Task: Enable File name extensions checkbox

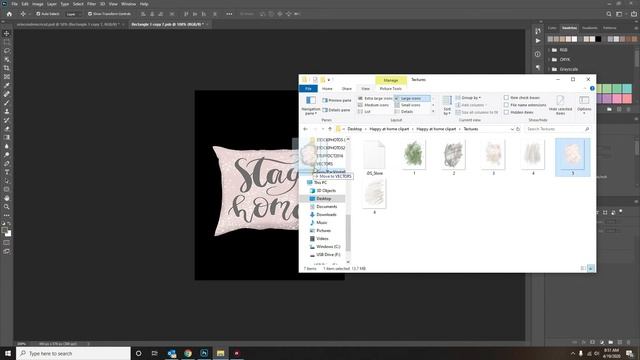Action: 506,105
